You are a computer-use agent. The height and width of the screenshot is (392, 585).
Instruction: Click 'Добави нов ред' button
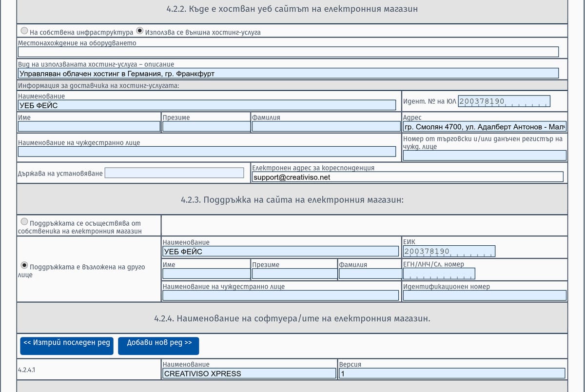(x=158, y=346)
